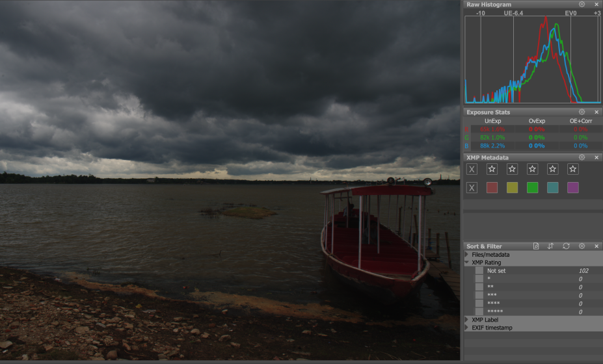Apply green color label
The height and width of the screenshot is (364, 603).
(x=532, y=188)
